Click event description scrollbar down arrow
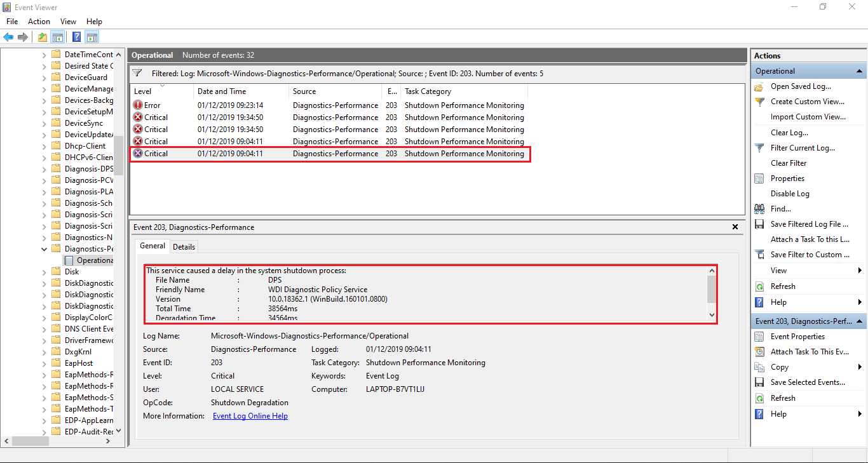This screenshot has height=463, width=868. (712, 314)
